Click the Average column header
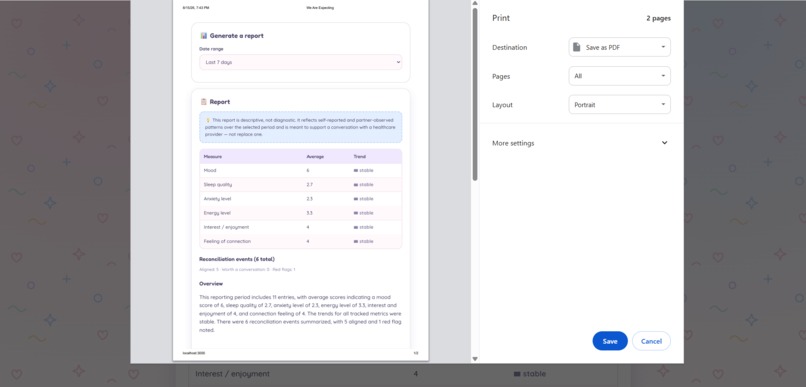Image resolution: width=806 pixels, height=387 pixels. pyautogui.click(x=315, y=156)
